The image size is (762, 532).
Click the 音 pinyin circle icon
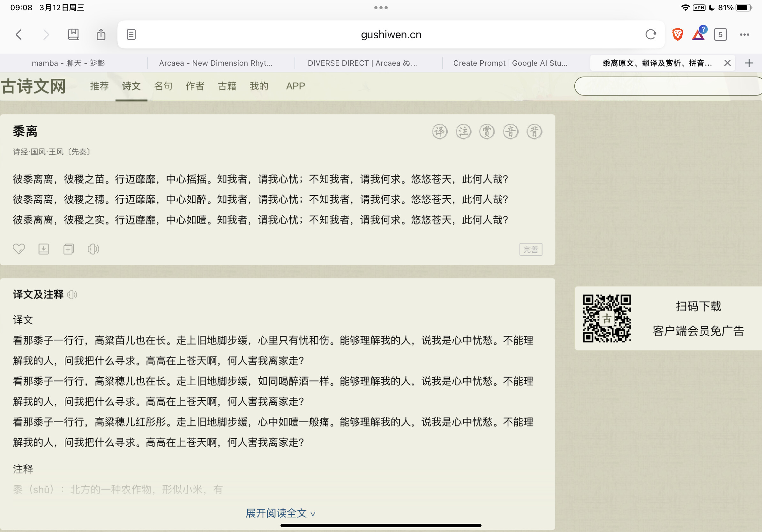point(511,132)
